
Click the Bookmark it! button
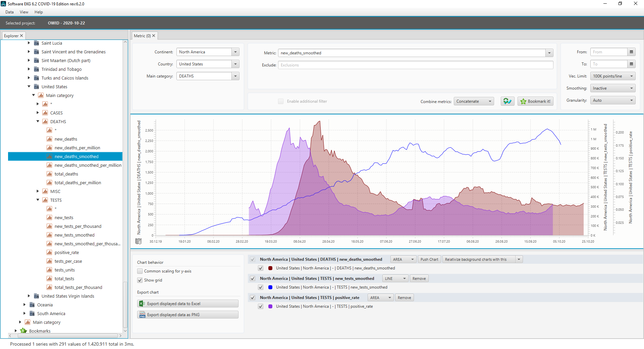(x=535, y=101)
